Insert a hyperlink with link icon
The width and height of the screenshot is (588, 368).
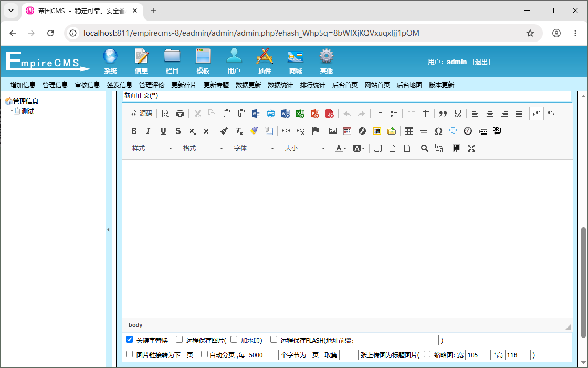pos(286,131)
